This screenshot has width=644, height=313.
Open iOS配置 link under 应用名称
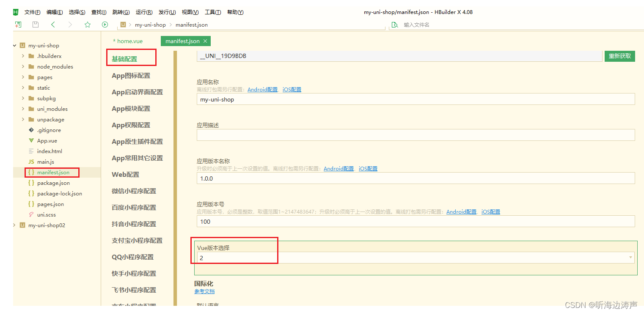[x=292, y=90]
